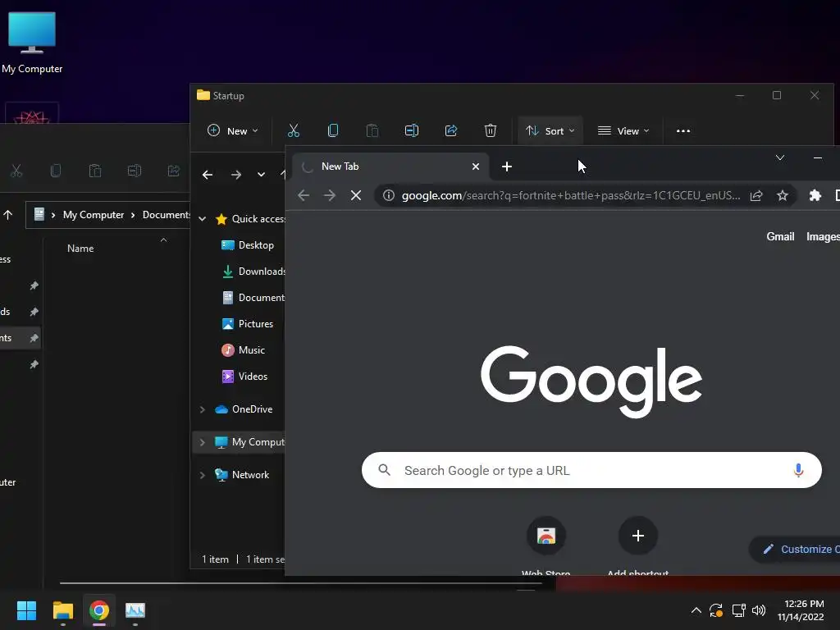Screen dimensions: 840x630
Task: Go forward in Startup window navigation
Action: point(235,175)
